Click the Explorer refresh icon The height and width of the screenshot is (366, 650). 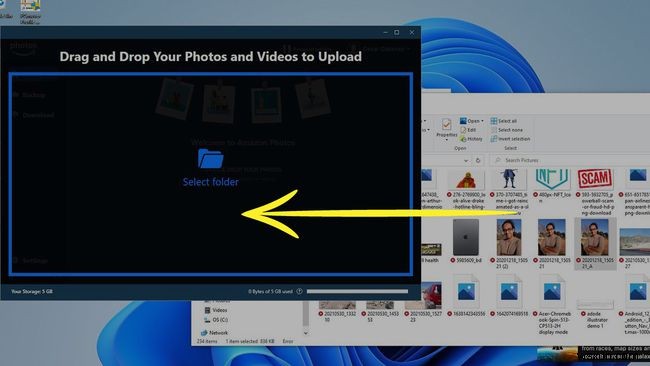pos(478,160)
